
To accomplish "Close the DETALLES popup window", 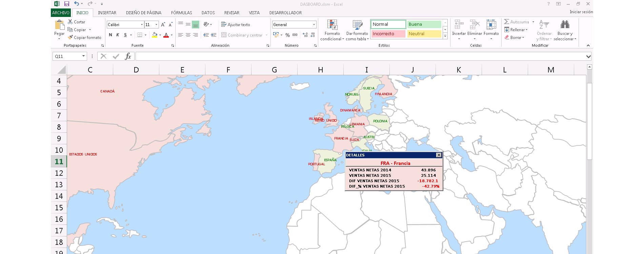I will pyautogui.click(x=439, y=155).
